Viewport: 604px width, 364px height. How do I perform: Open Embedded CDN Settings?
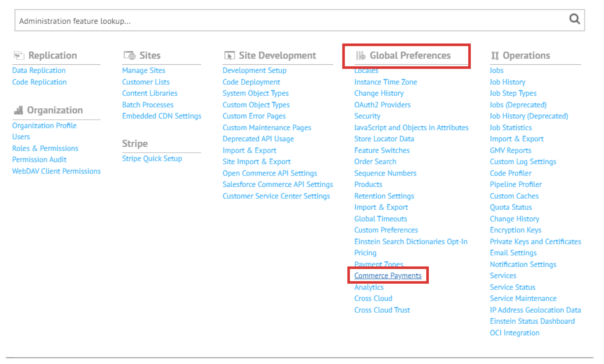click(162, 116)
